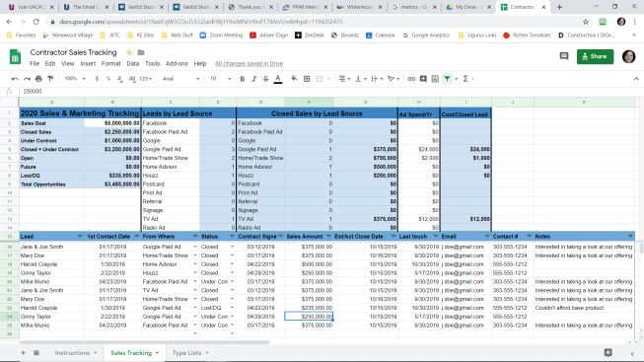This screenshot has height=362, width=644.
Task: Click the insert link icon
Action: (x=411, y=79)
